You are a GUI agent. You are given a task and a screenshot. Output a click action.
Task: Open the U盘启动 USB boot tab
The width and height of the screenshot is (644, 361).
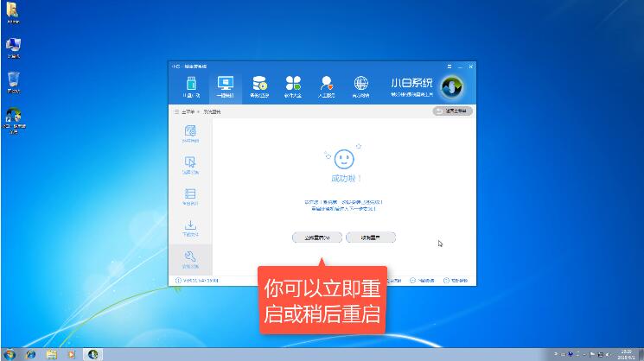coord(192,86)
